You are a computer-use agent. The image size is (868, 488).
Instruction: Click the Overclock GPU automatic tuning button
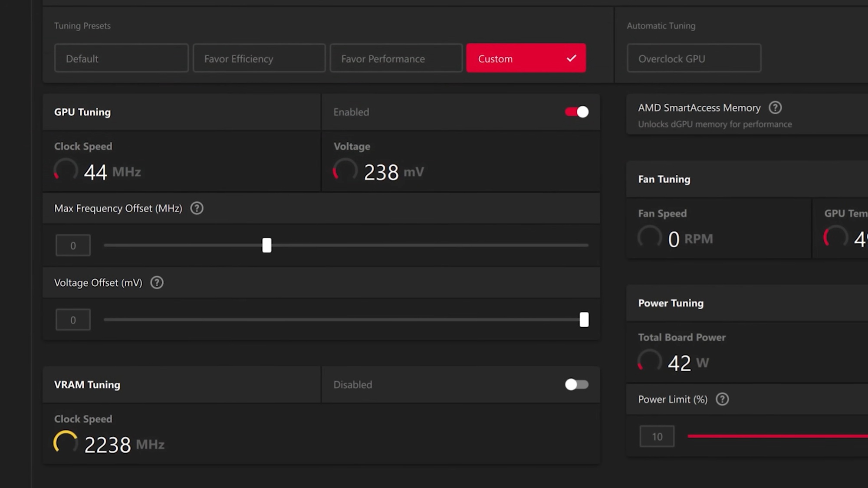[694, 58]
